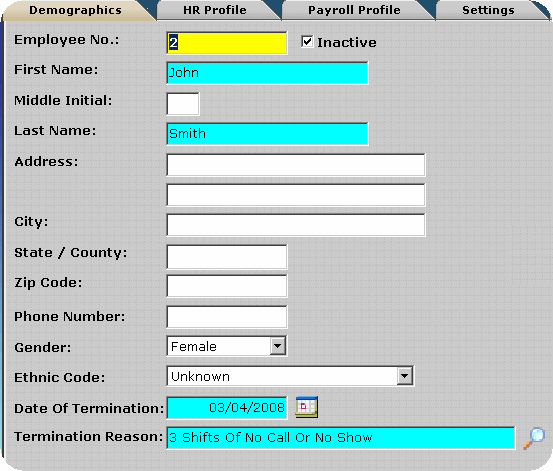Click the second Address line field

point(296,195)
